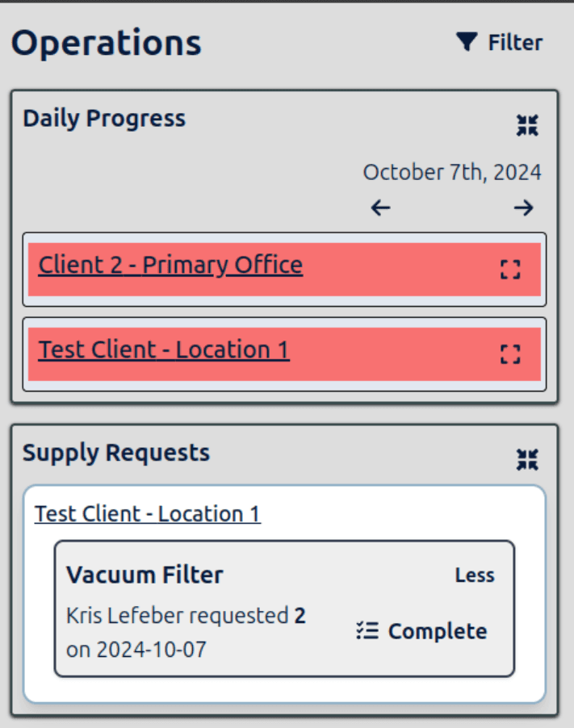
Task: Click the checklist icon next to Complete
Action: click(x=367, y=631)
